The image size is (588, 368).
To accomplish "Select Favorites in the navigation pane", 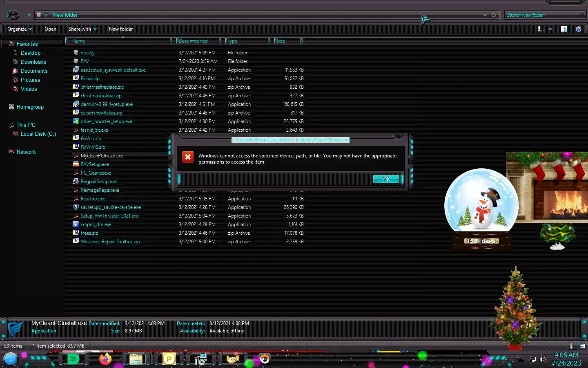I will [x=27, y=44].
